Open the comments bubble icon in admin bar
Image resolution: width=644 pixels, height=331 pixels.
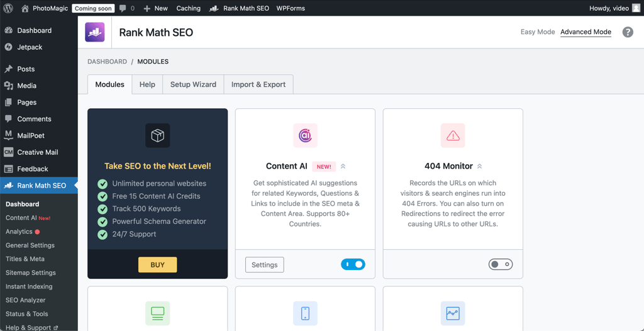pyautogui.click(x=123, y=8)
